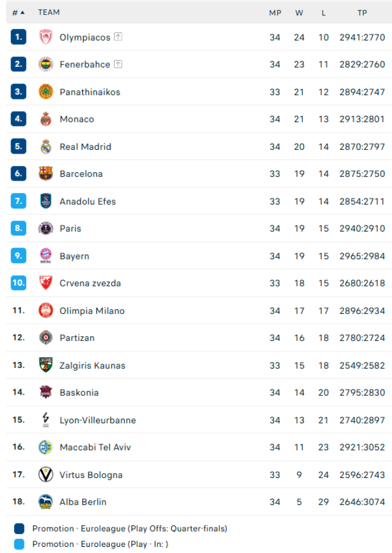The height and width of the screenshot is (553, 392).
Task: Click the Bayern team logo
Action: coord(45,256)
